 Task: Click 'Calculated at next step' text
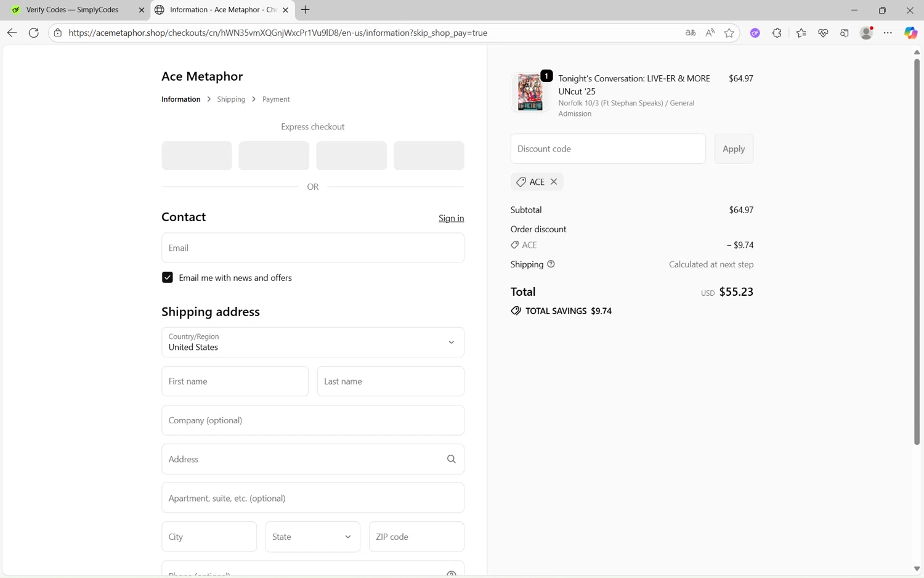pyautogui.click(x=711, y=264)
